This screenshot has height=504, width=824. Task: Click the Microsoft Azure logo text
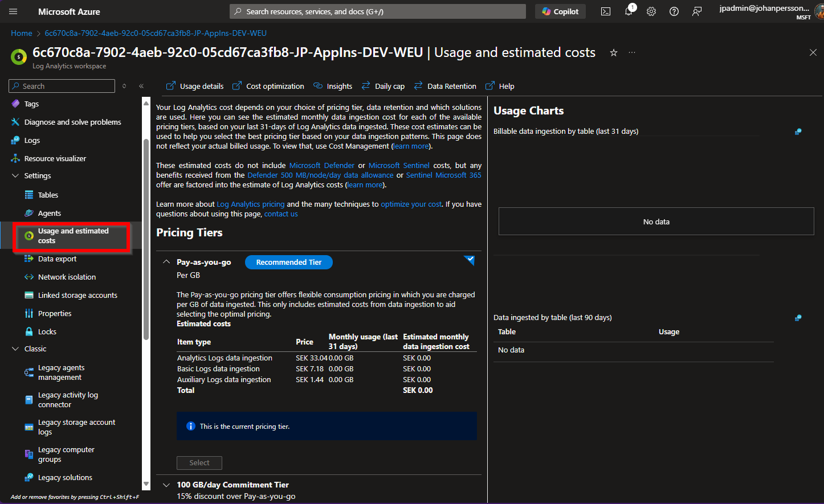[x=69, y=11]
